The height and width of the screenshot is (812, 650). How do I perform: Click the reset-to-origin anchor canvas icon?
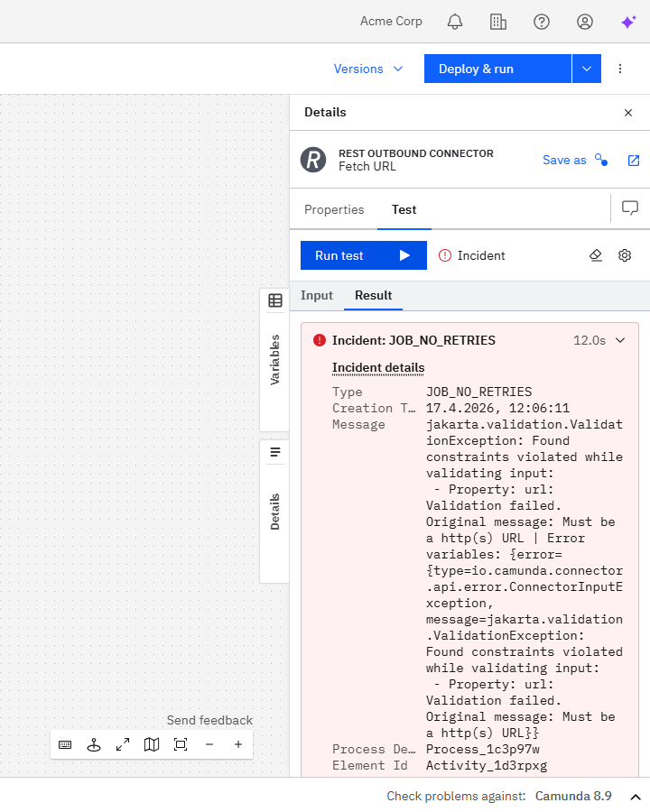point(94,744)
